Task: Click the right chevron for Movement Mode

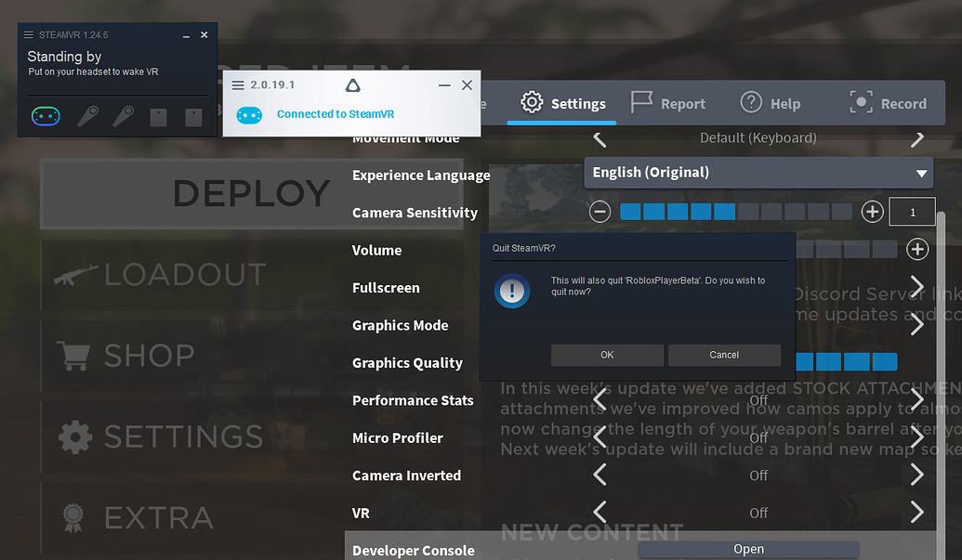Action: coord(916,137)
